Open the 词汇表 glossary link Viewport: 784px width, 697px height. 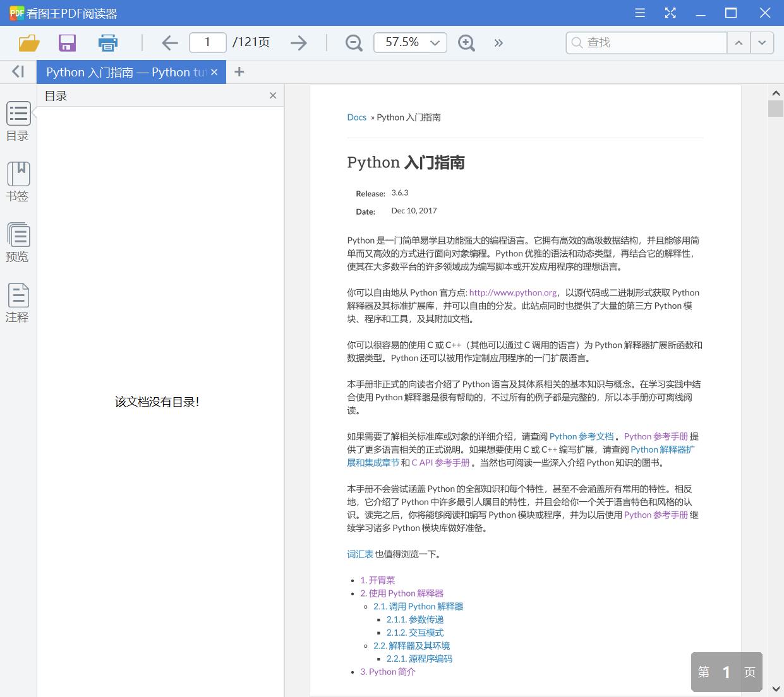pos(359,554)
